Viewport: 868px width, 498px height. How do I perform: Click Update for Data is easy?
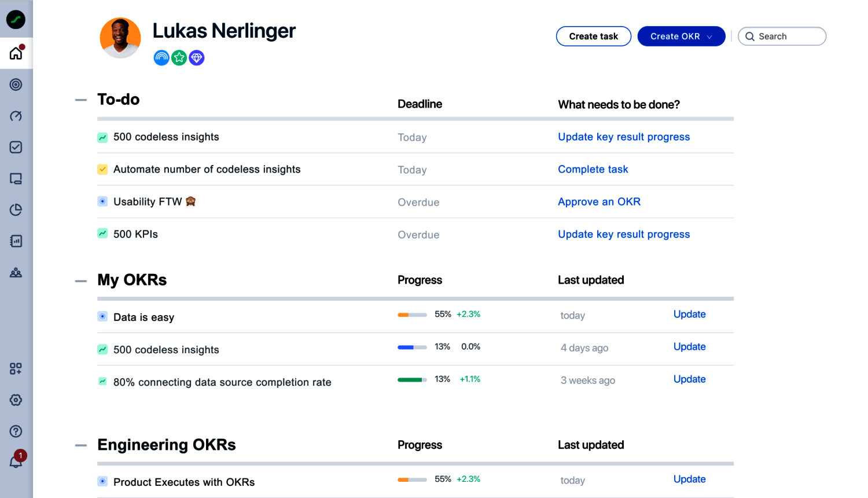coord(689,314)
